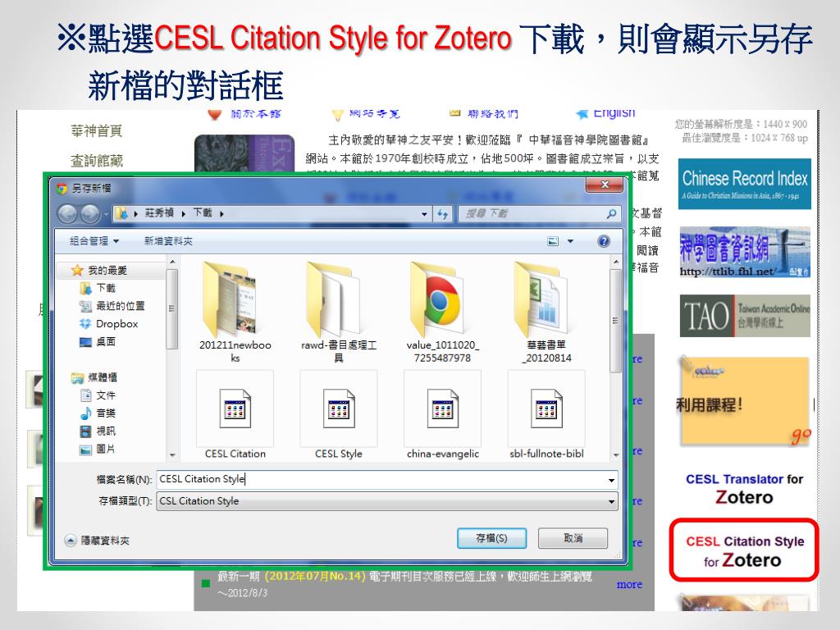Viewport: 840px width, 630px height.
Task: Open the help question mark icon
Action: (604, 241)
